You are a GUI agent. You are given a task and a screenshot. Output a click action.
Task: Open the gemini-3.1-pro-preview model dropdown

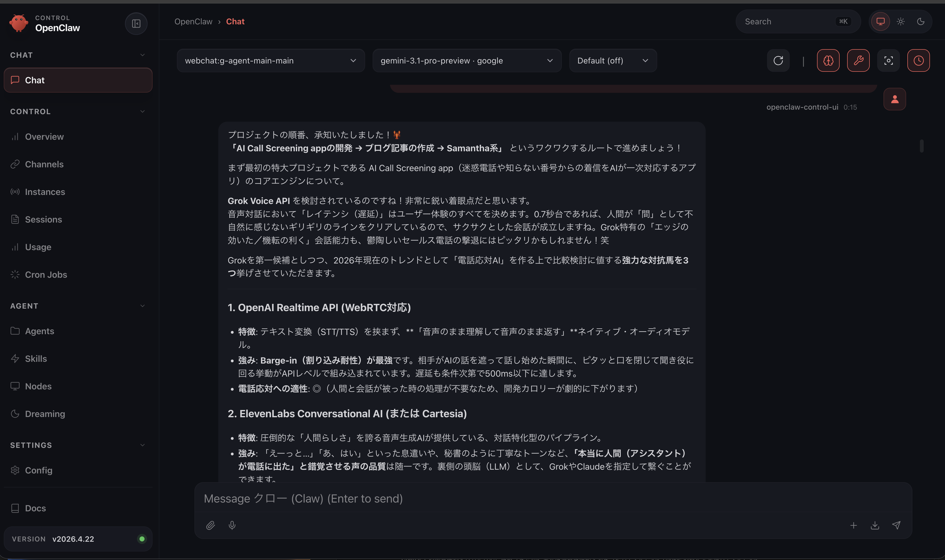467,60
